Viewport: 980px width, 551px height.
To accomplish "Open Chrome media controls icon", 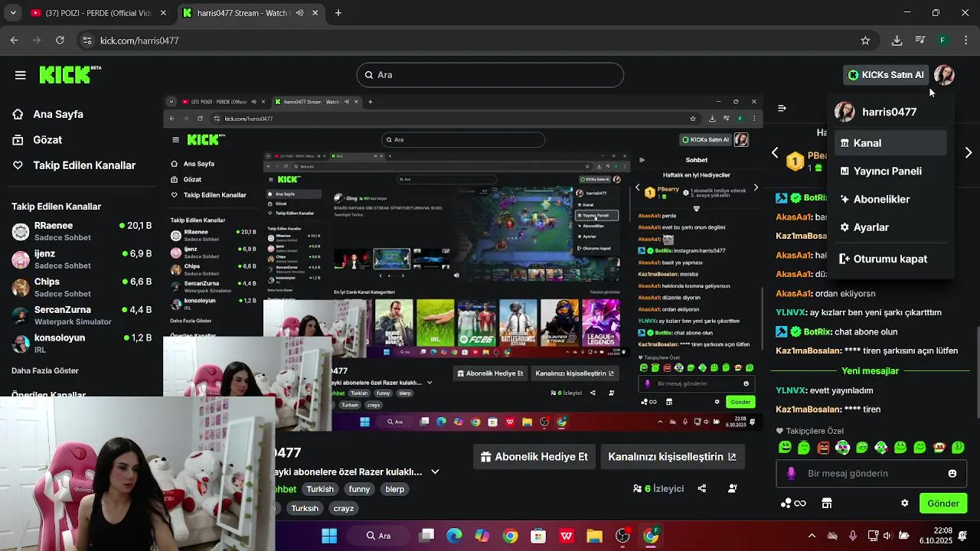I will tap(920, 41).
